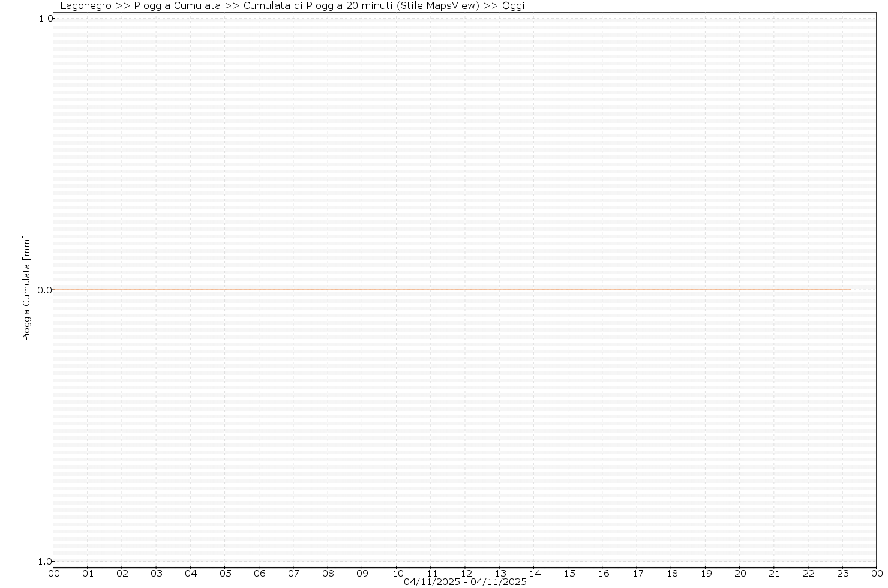Click the vertical "Pioggia Cumulata [mm]" axis title

pyautogui.click(x=26, y=288)
